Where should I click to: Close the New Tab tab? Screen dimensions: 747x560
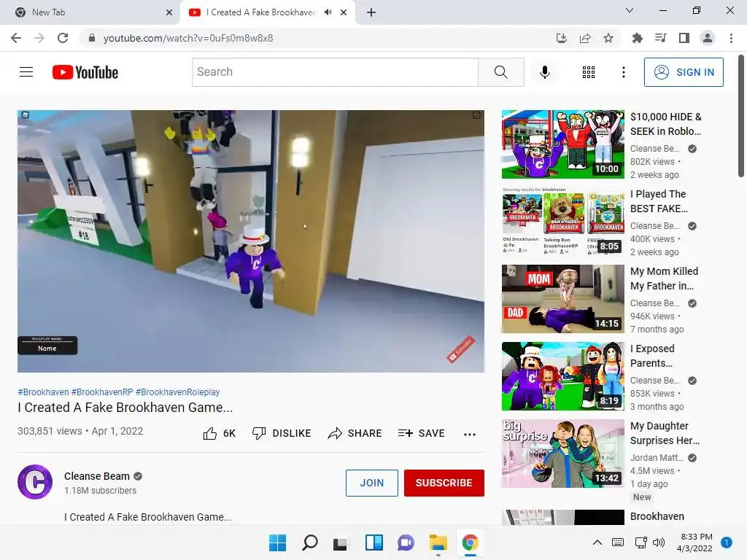click(x=169, y=12)
